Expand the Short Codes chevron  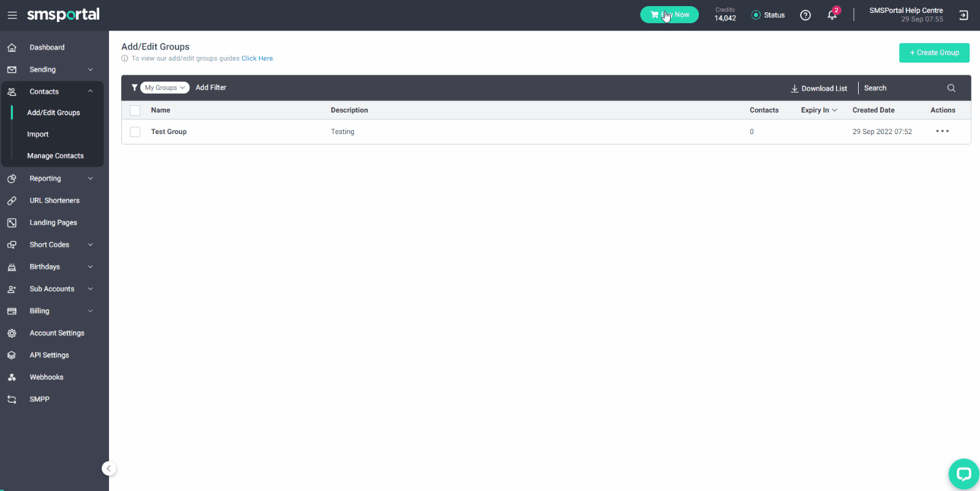91,245
